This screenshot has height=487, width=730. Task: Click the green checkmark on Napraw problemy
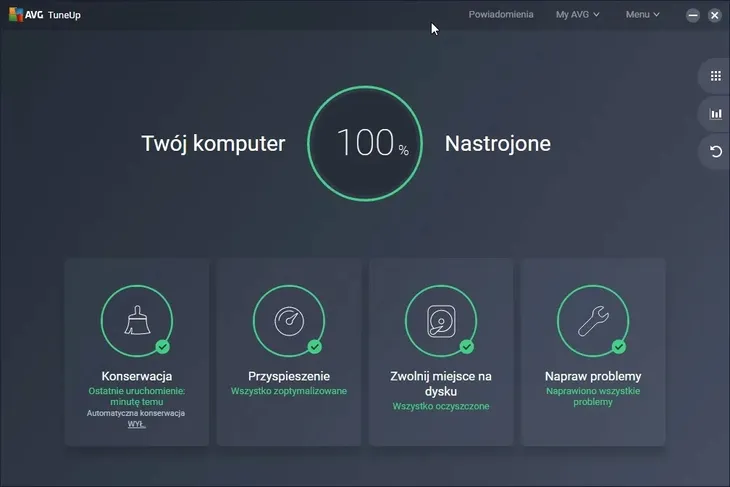[x=619, y=347]
